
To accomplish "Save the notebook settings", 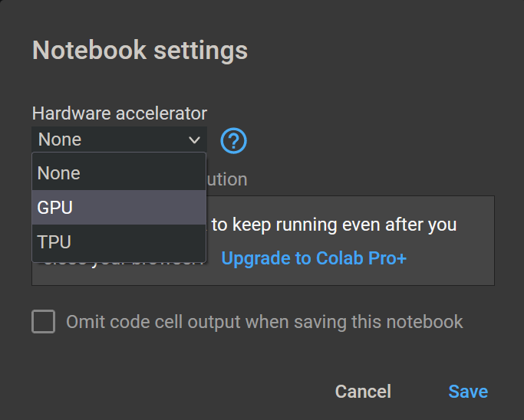I will tap(468, 392).
